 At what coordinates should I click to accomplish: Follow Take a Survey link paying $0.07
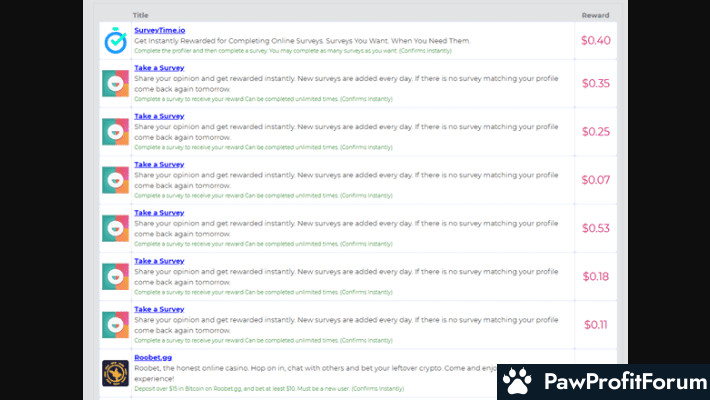point(159,164)
